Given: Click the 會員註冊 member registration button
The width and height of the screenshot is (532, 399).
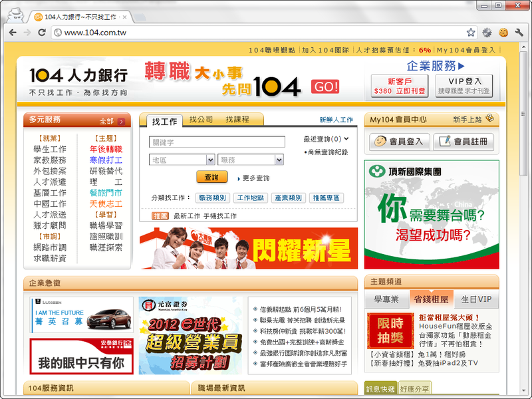Looking at the screenshot, I should (x=464, y=142).
